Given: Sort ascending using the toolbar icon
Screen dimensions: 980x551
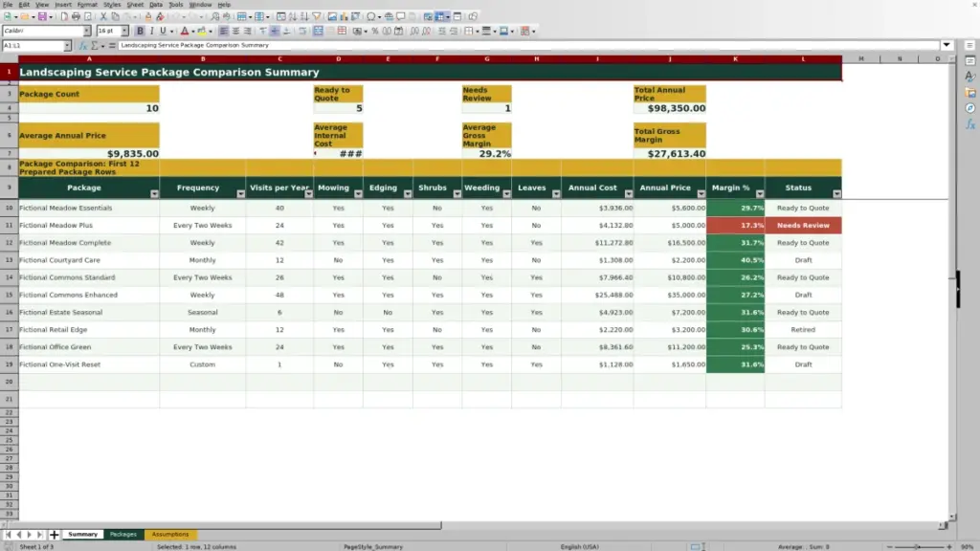Looking at the screenshot, I should pyautogui.click(x=293, y=17).
